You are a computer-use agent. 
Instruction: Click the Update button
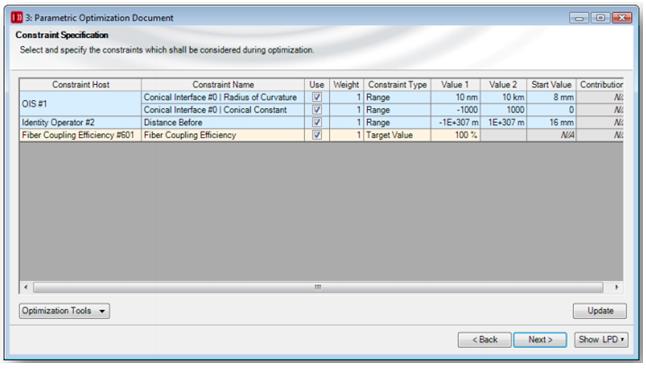point(600,311)
